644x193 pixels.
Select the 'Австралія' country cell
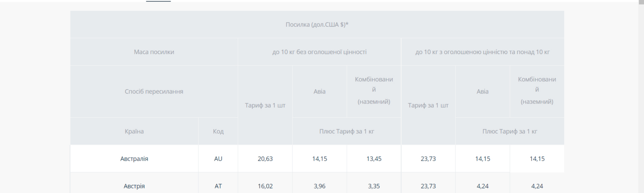[x=134, y=159]
